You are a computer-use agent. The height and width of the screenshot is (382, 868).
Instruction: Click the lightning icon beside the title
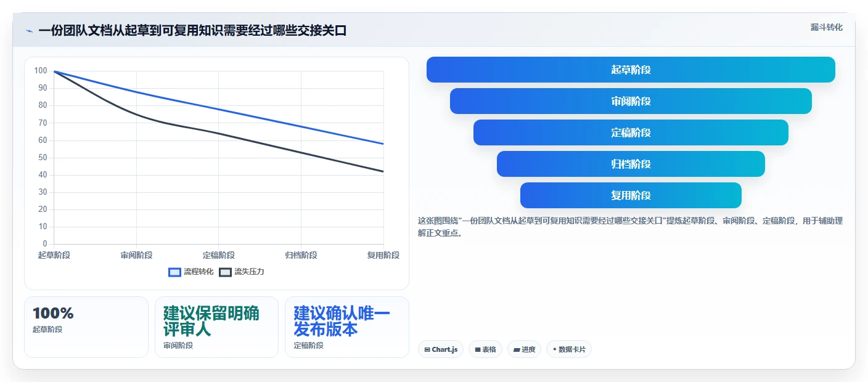pos(29,31)
